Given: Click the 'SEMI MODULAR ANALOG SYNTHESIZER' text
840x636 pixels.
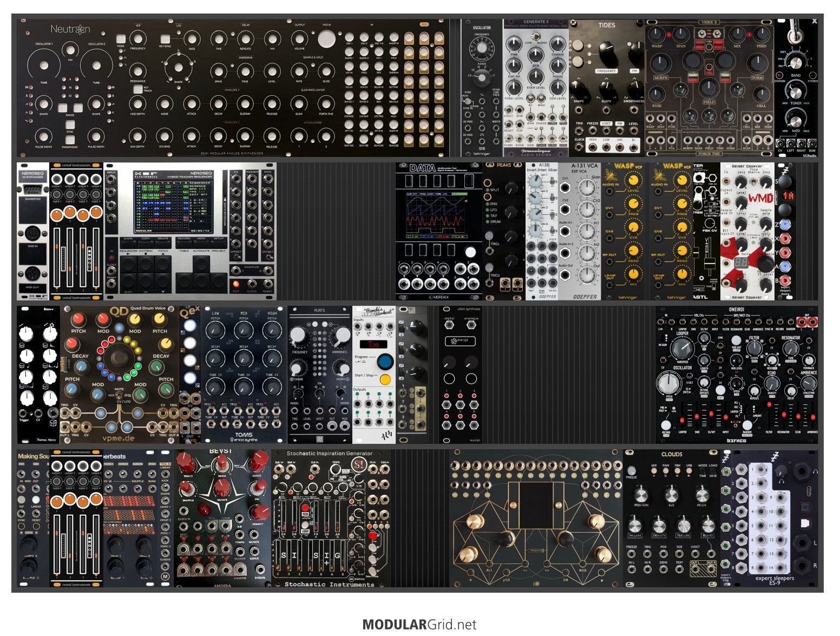Looking at the screenshot, I should tap(232, 153).
